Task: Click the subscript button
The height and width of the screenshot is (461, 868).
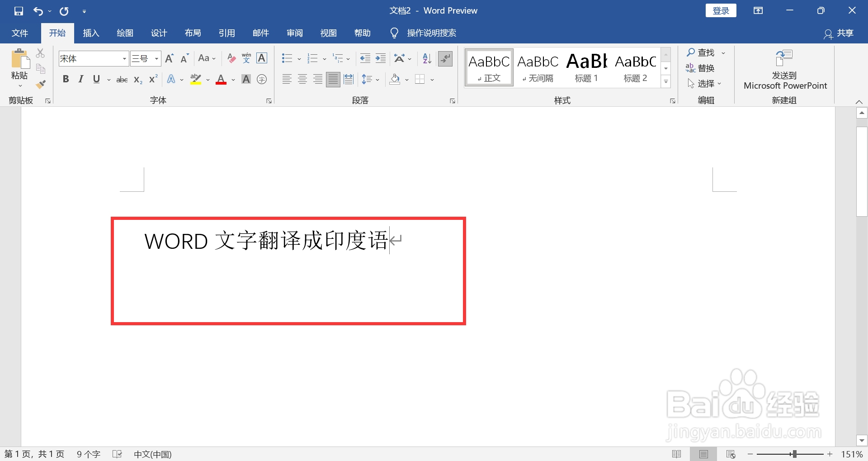Action: [x=138, y=80]
